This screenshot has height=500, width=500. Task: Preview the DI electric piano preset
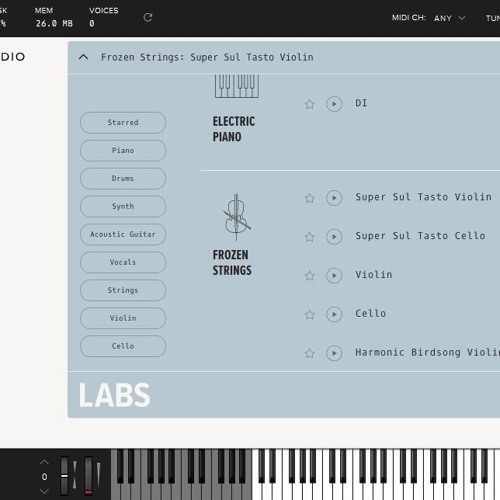click(x=334, y=104)
